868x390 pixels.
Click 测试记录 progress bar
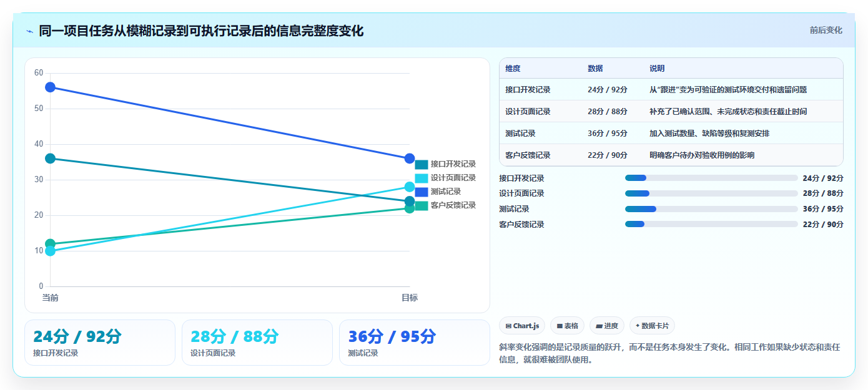[711, 209]
